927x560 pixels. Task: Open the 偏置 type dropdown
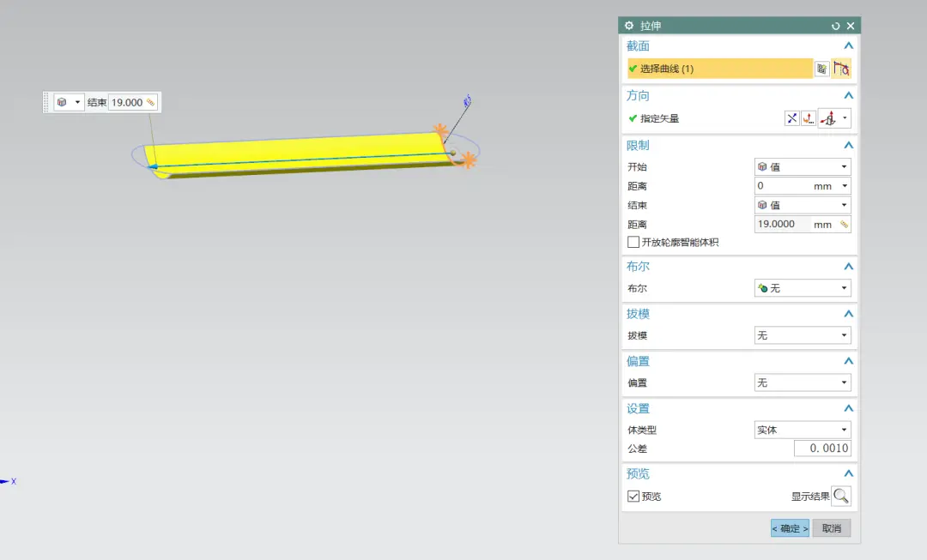803,382
